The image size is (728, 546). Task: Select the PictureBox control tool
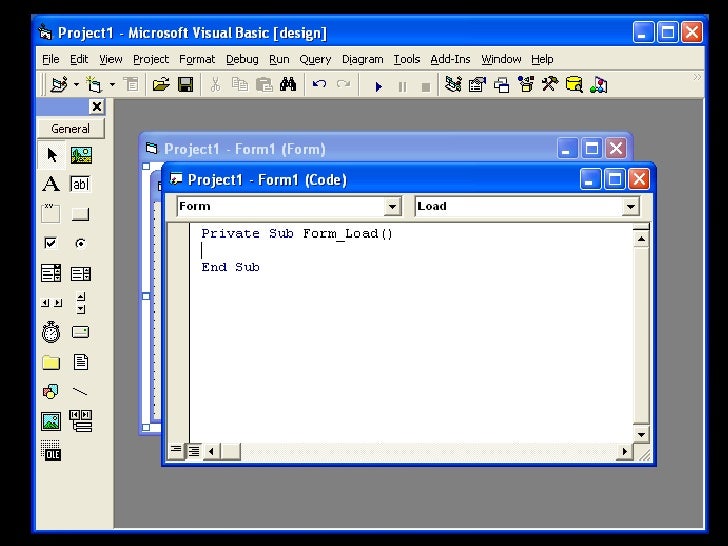pyautogui.click(x=81, y=155)
